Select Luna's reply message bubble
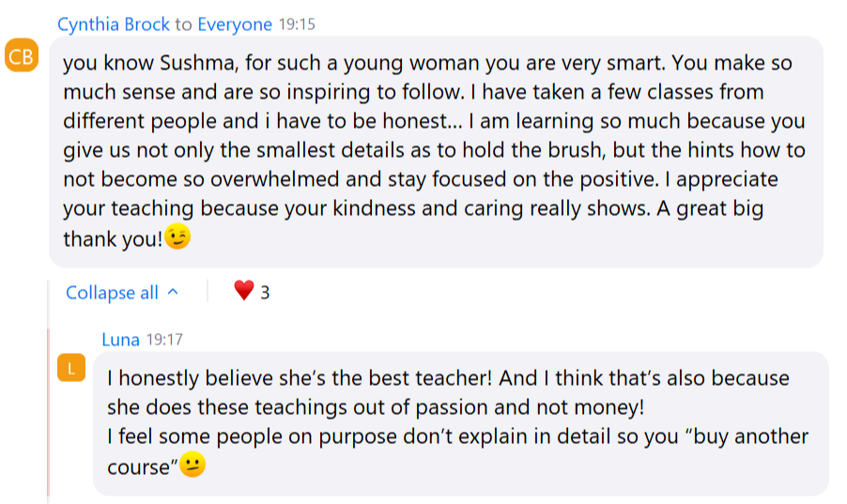Screen dimensions: 847x504 [461, 423]
